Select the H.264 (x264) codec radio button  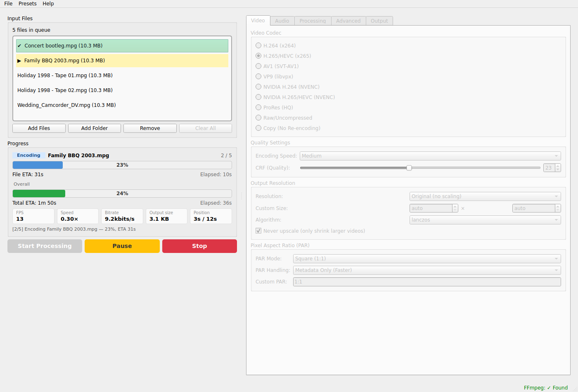pos(258,46)
